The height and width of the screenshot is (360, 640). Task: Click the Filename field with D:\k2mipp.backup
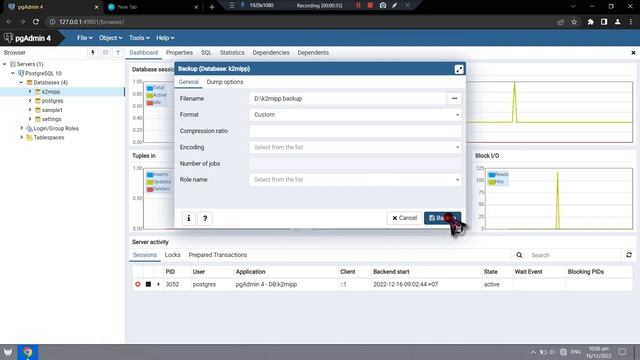(348, 98)
